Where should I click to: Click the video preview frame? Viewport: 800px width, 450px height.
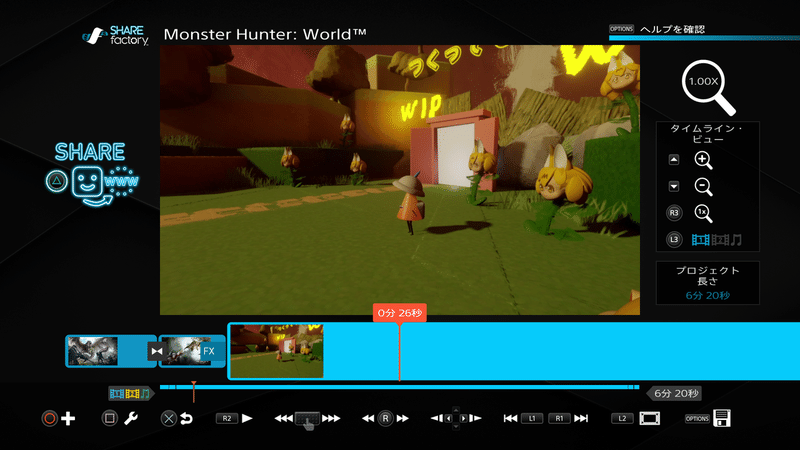399,180
